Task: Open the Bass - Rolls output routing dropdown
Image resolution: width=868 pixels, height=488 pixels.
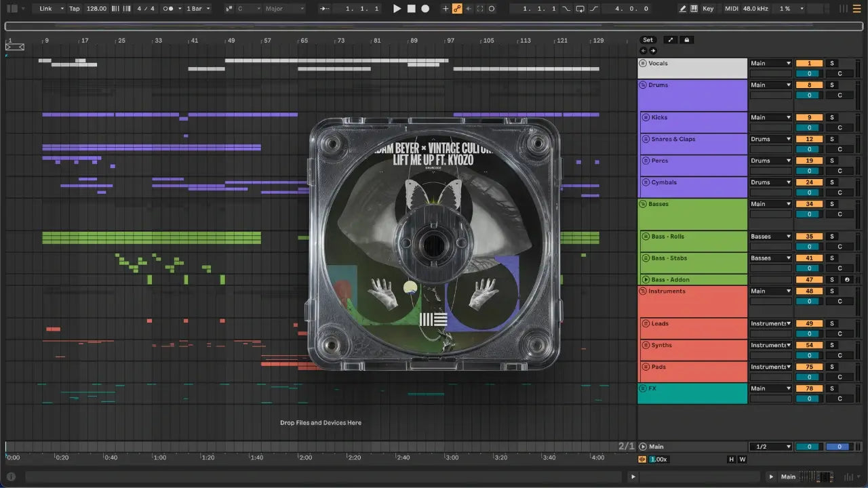Action: point(770,237)
